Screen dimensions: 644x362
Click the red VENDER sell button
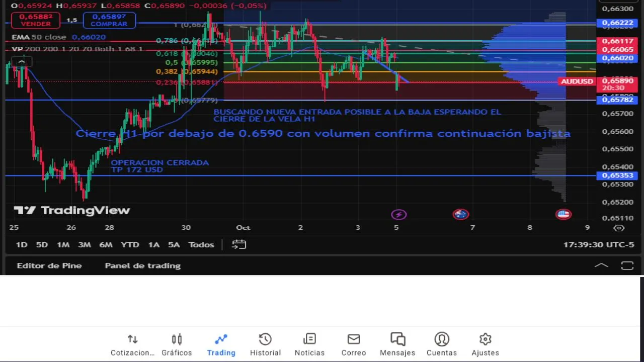pos(36,20)
